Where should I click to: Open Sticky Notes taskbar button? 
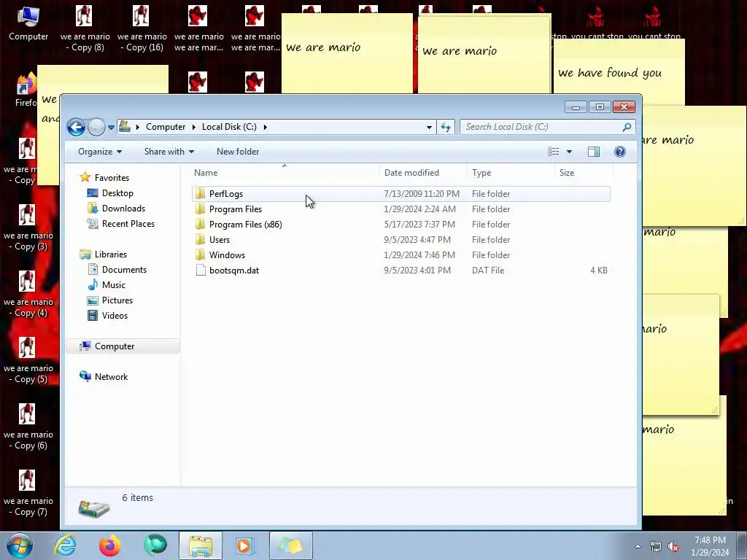point(291,545)
